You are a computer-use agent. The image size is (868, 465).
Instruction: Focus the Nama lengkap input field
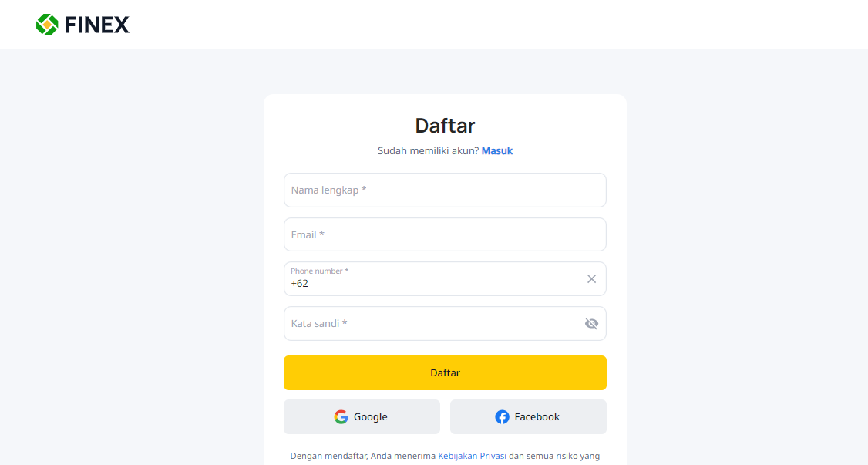click(x=445, y=190)
